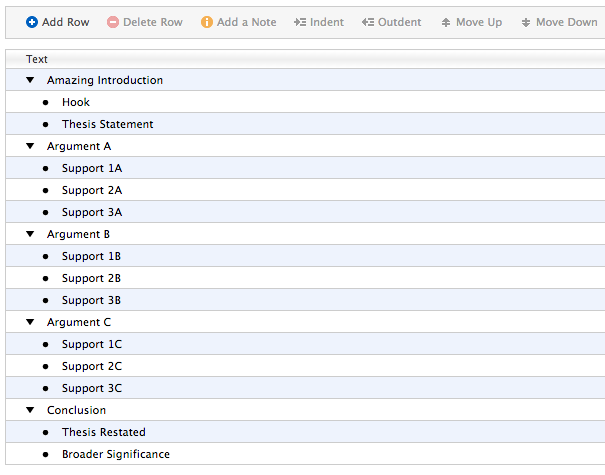This screenshot has height=475, width=605.
Task: Collapse the Argument B section
Action: tap(30, 234)
